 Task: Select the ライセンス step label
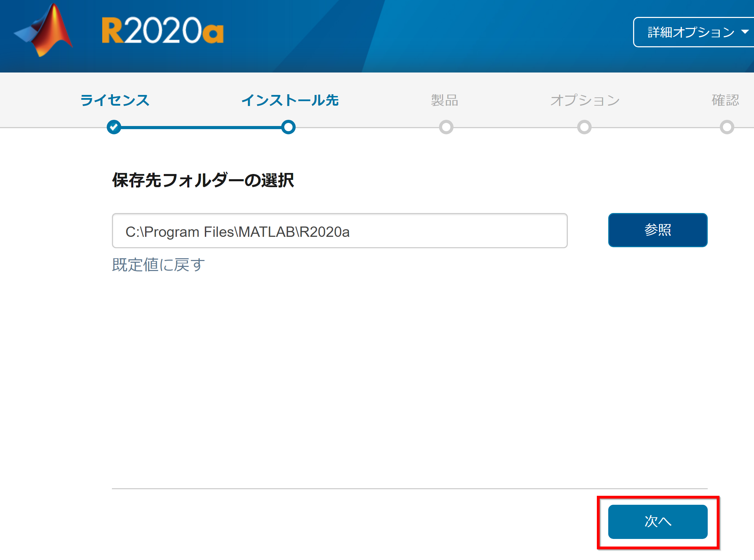[x=115, y=100]
